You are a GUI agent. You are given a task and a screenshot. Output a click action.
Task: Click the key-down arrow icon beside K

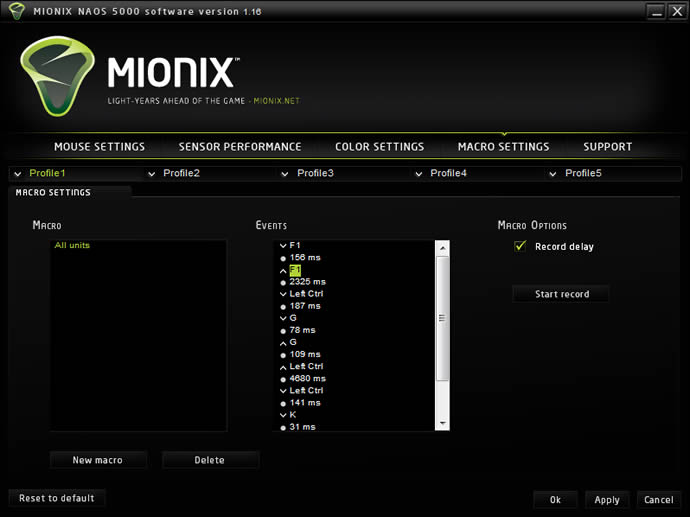[283, 415]
